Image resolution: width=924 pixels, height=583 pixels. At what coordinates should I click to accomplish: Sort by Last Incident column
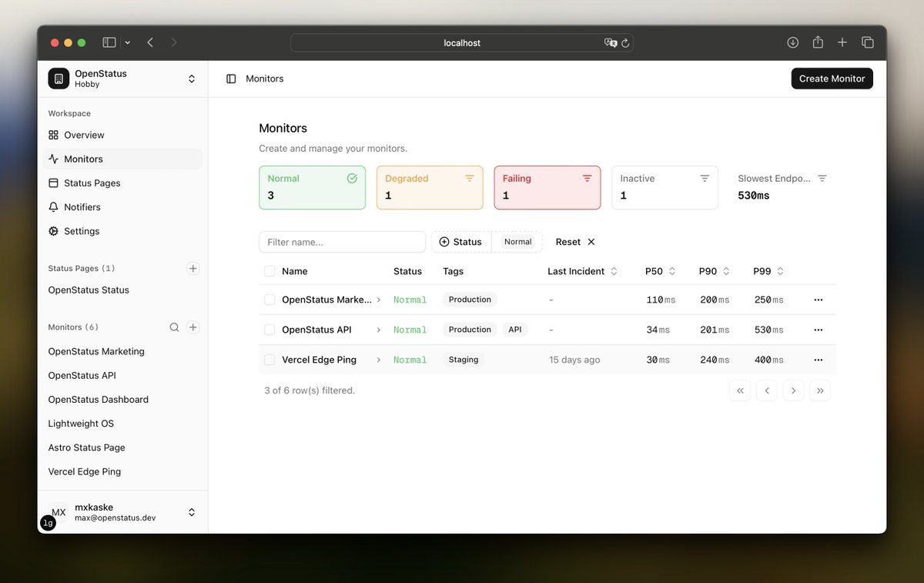(582, 271)
